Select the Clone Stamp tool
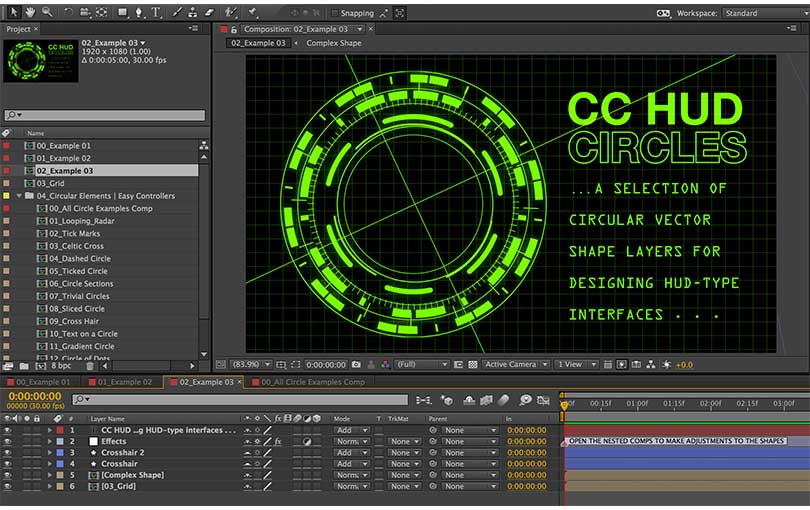The width and height of the screenshot is (810, 510). (193, 12)
